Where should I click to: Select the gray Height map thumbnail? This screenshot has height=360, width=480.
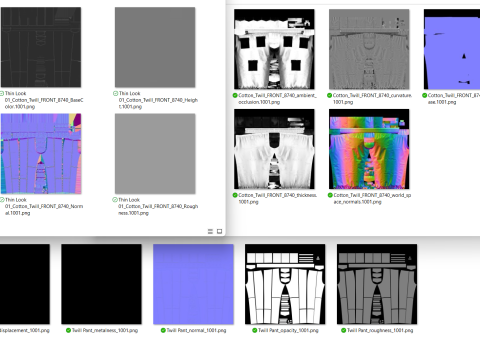(155, 47)
